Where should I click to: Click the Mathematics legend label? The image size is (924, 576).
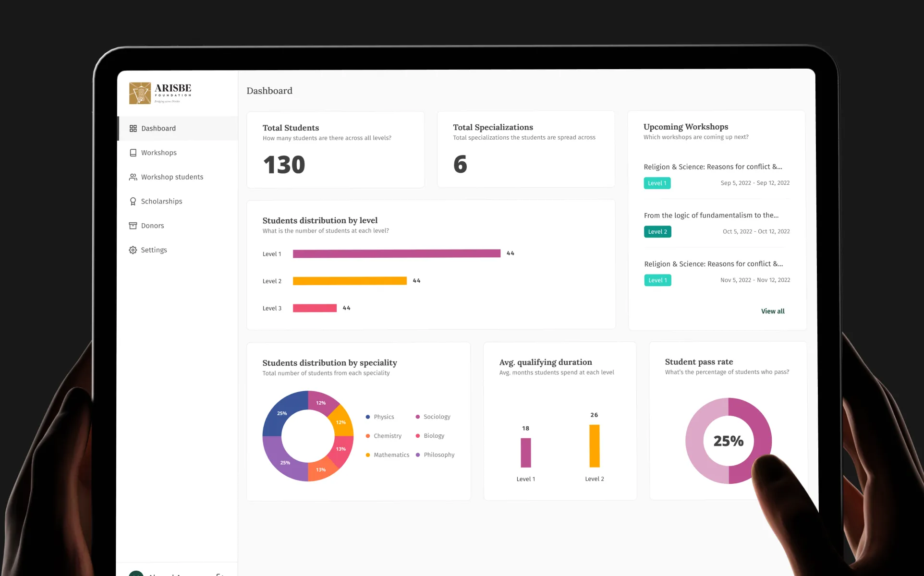391,455
